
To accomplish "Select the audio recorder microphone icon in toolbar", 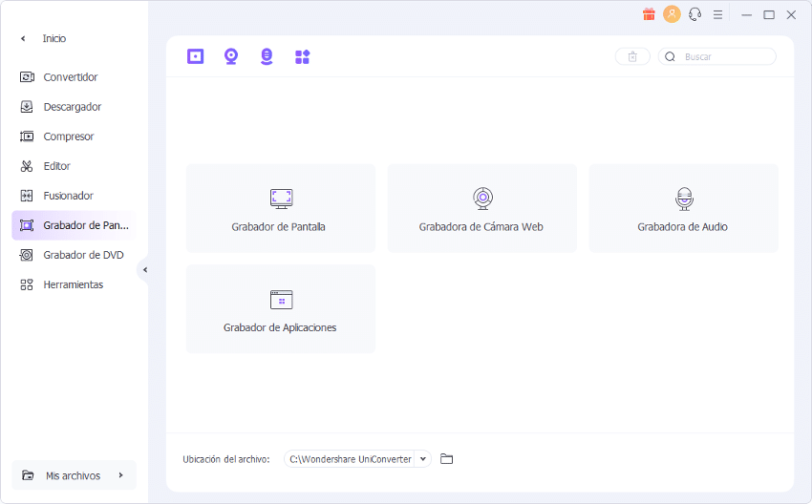I will [x=267, y=56].
